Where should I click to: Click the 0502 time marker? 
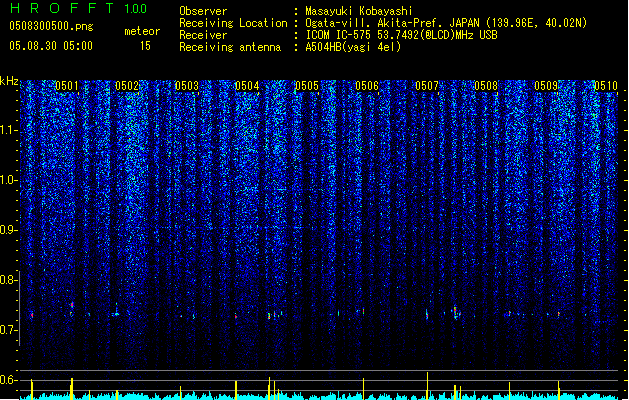127,86
